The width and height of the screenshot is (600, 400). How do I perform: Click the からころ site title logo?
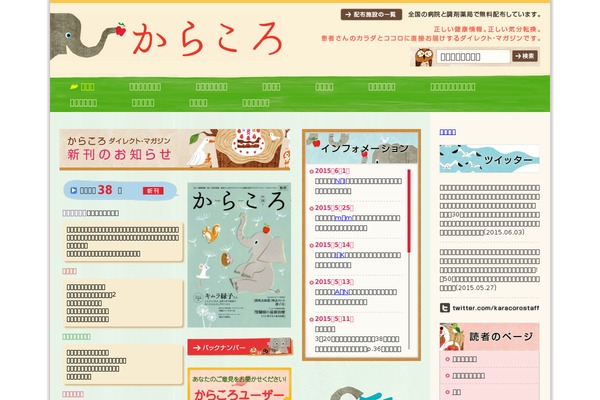click(x=207, y=39)
